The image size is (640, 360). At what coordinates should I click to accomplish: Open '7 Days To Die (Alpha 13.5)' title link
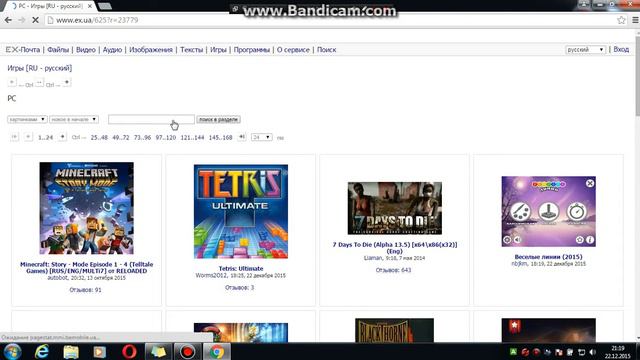pyautogui.click(x=395, y=248)
